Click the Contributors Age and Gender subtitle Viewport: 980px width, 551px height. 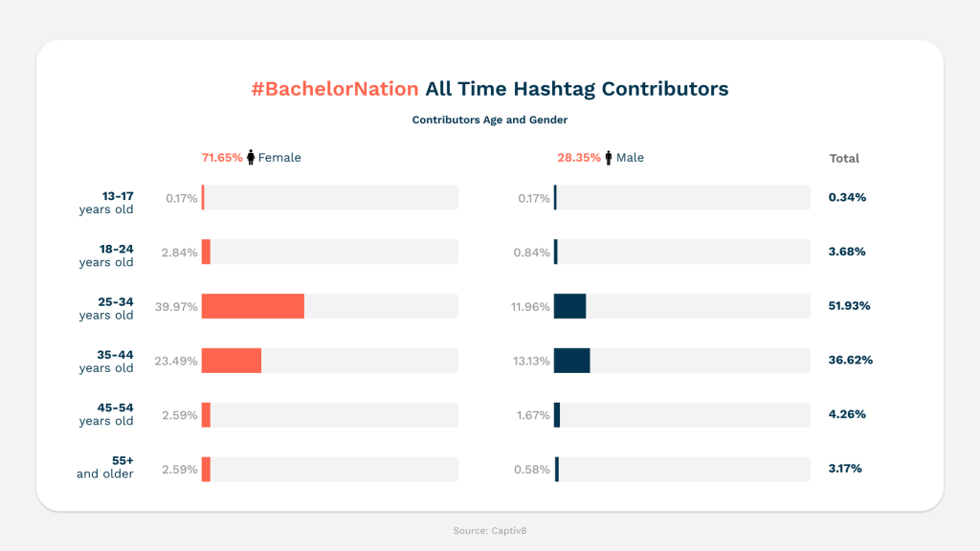click(490, 120)
